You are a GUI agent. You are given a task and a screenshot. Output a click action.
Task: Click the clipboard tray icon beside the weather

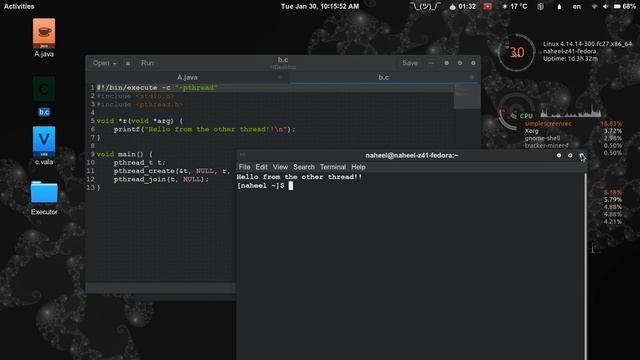[x=540, y=6]
